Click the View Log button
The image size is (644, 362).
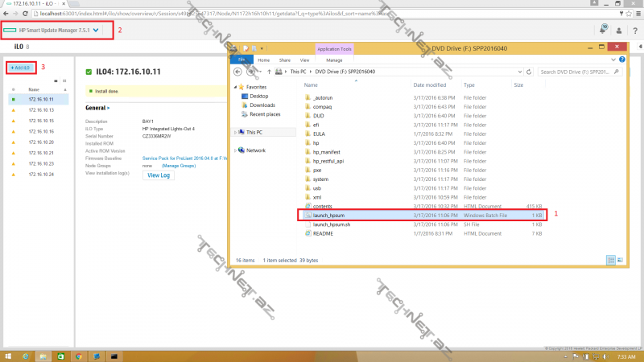[x=159, y=175]
